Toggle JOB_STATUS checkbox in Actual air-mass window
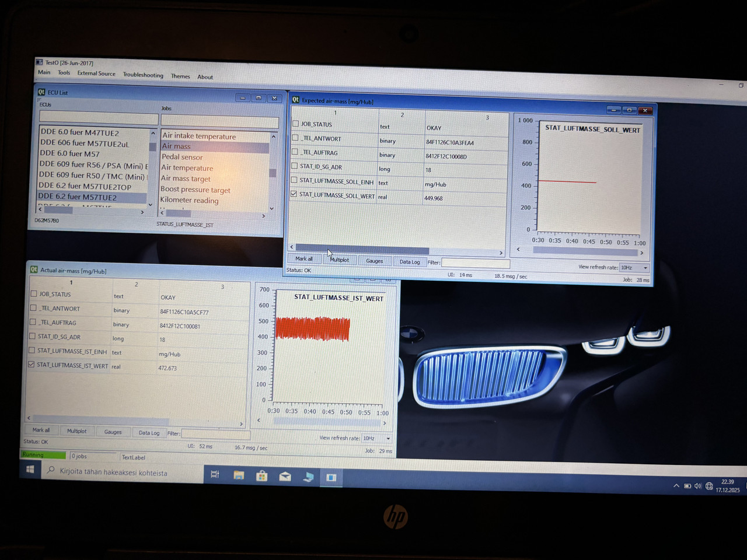747x560 pixels. pyautogui.click(x=34, y=293)
